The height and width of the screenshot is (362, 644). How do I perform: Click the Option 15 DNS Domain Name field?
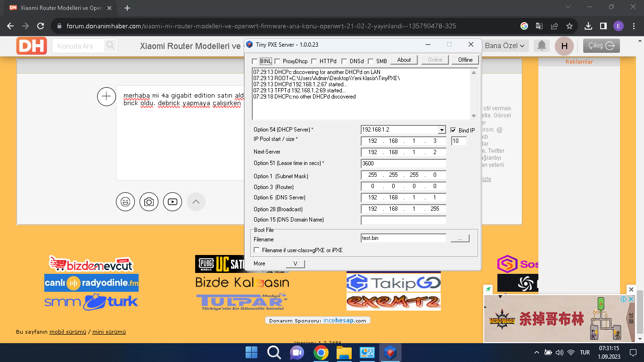(404, 220)
